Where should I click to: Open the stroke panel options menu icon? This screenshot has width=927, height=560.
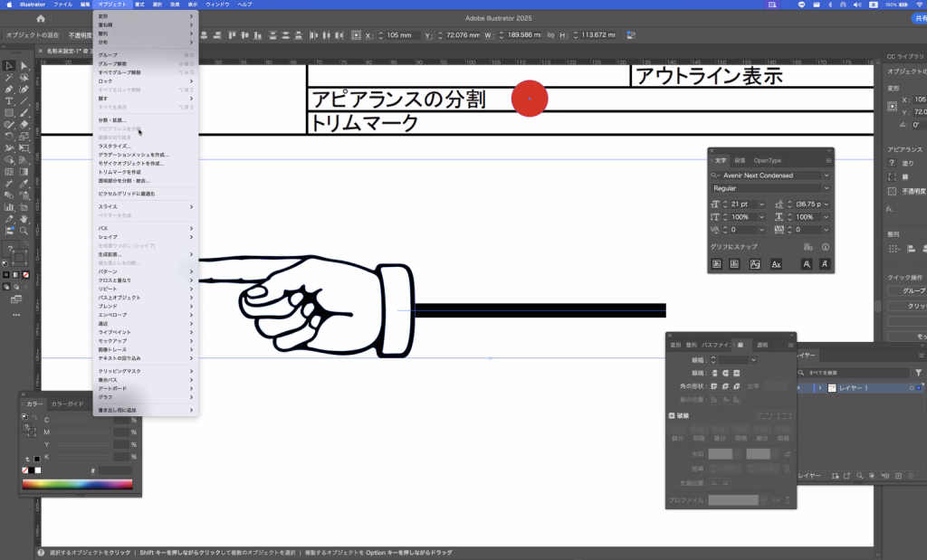pos(790,345)
